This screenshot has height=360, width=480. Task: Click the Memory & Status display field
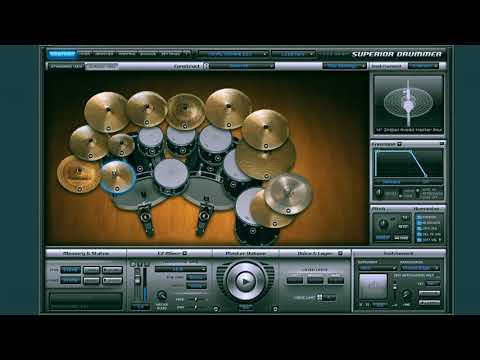pos(85,301)
